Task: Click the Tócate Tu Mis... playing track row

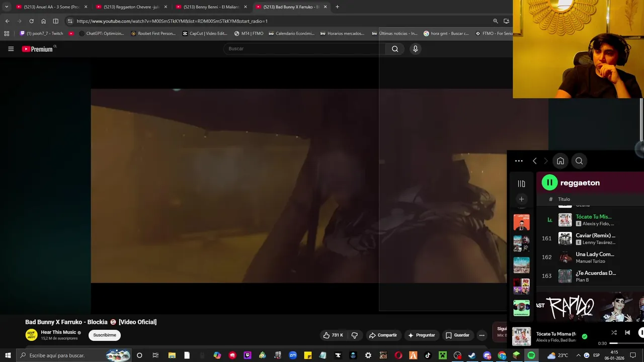Action: point(590,220)
